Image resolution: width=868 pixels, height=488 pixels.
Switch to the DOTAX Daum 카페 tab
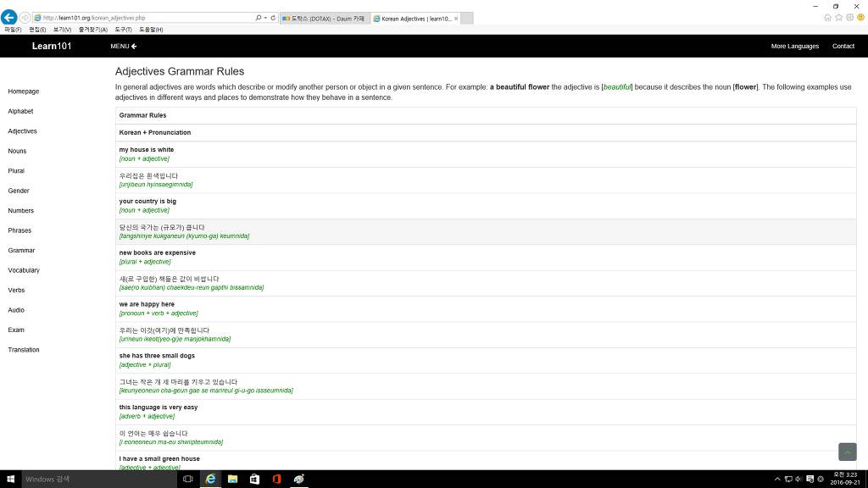click(x=325, y=18)
